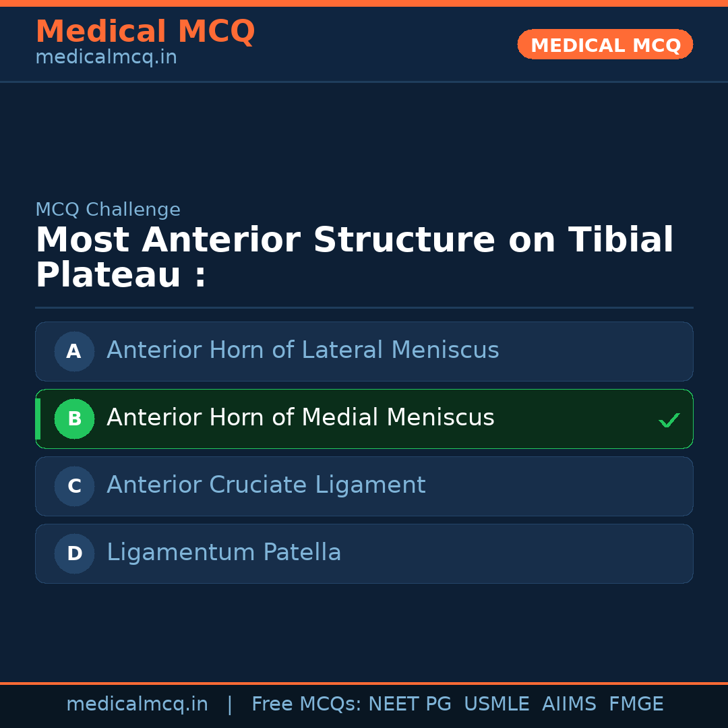Image resolution: width=728 pixels, height=728 pixels.
Task: Click the letter D option circle
Action: click(x=74, y=553)
